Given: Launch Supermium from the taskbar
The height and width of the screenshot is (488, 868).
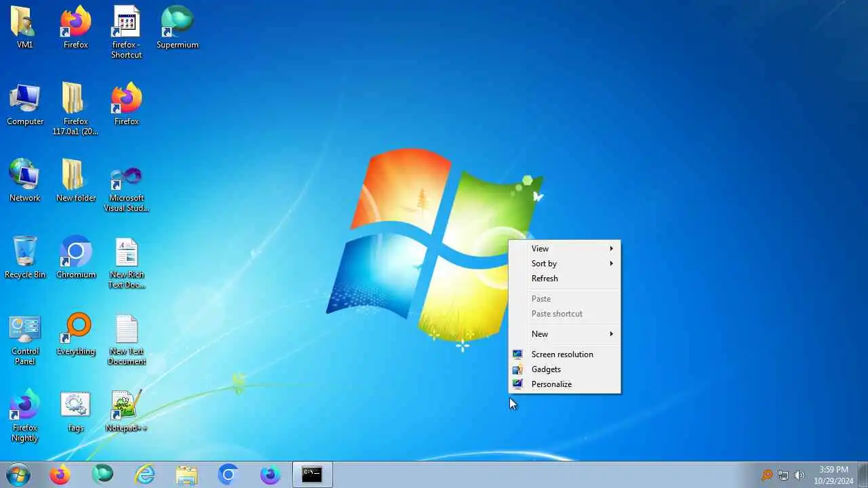Looking at the screenshot, I should click(x=102, y=474).
